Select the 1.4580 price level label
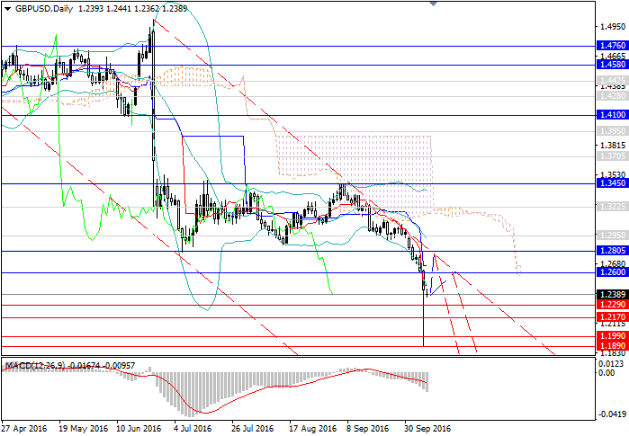This screenshot has width=629, height=436. tap(610, 65)
